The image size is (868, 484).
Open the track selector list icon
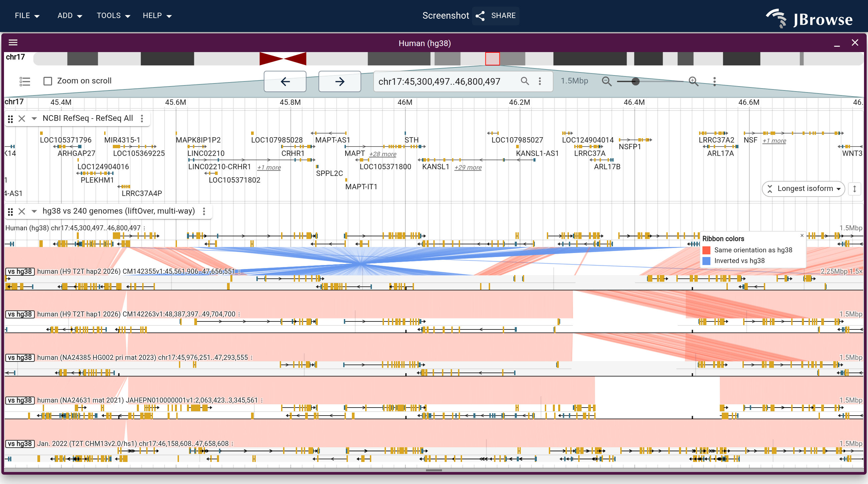tap(25, 81)
